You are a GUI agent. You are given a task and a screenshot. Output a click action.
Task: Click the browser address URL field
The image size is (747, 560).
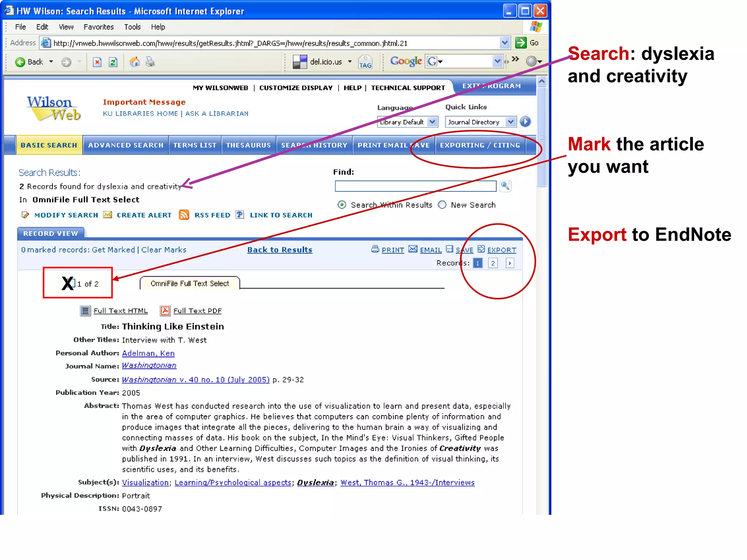point(270,43)
